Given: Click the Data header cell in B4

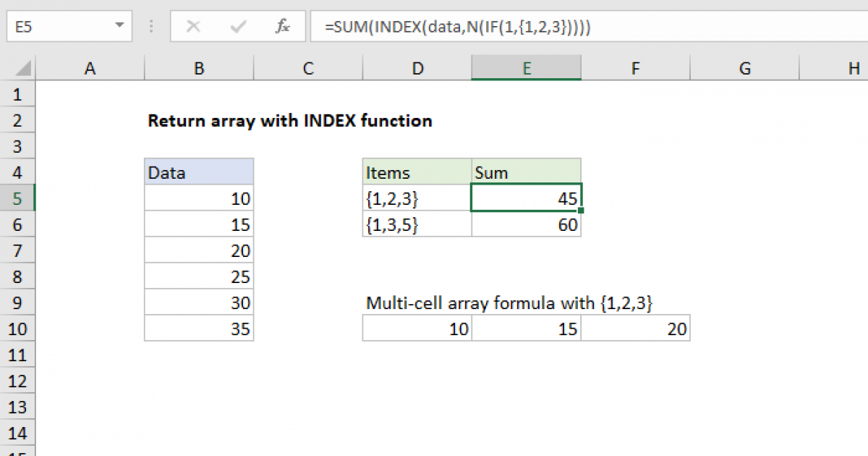Looking at the screenshot, I should click(199, 172).
